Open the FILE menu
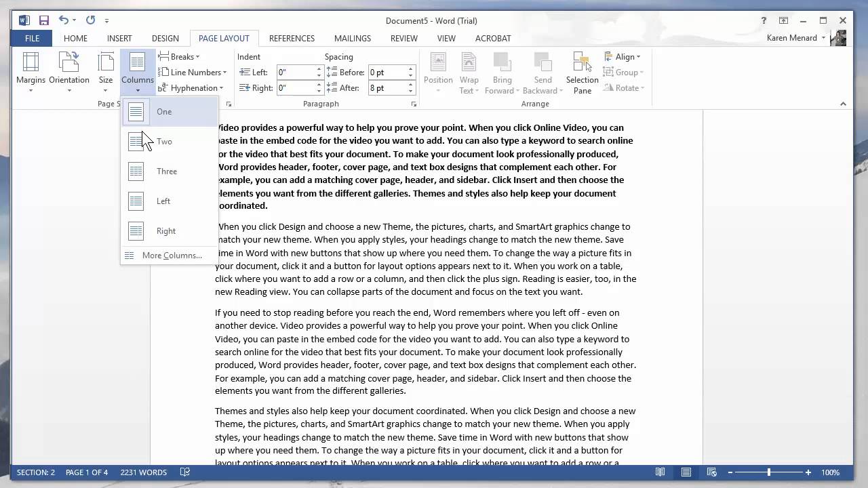The height and width of the screenshot is (488, 868). tap(31, 38)
